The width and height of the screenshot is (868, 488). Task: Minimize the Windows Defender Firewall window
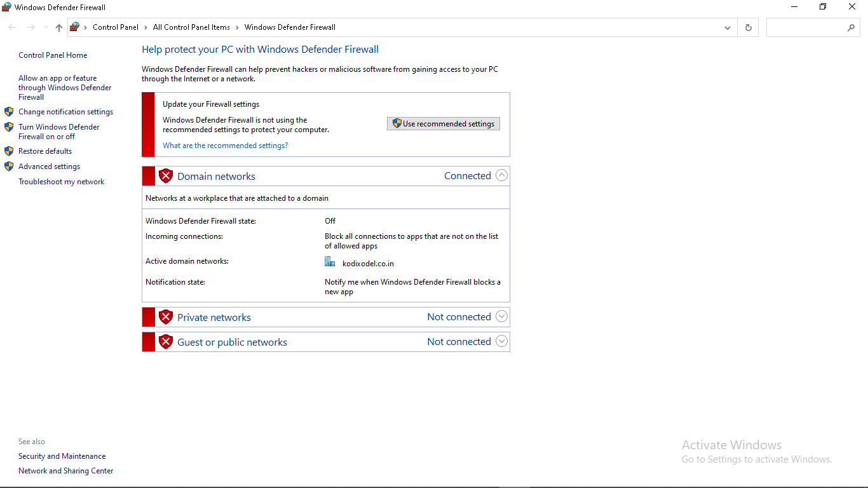point(794,7)
